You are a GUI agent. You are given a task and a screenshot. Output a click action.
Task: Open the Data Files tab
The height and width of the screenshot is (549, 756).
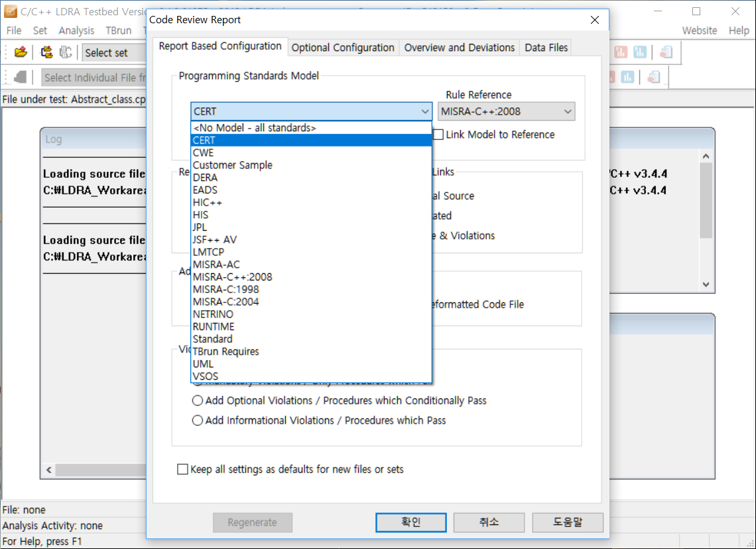pyautogui.click(x=546, y=48)
